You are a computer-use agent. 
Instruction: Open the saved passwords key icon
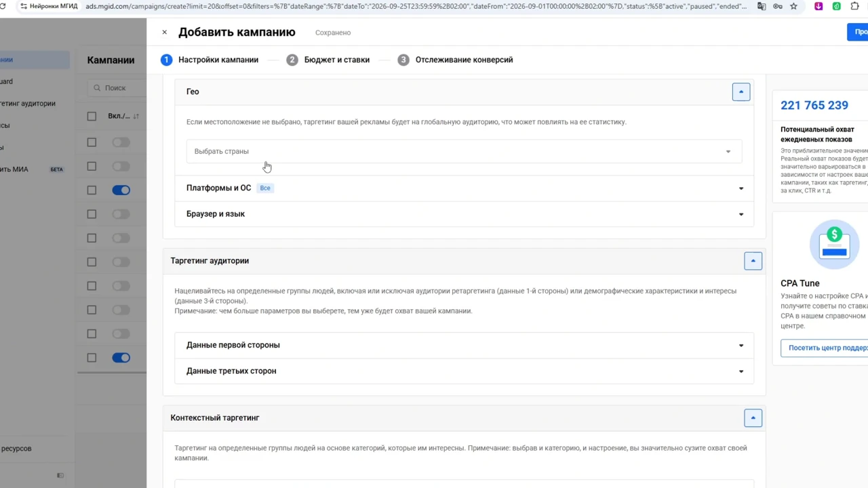(777, 6)
